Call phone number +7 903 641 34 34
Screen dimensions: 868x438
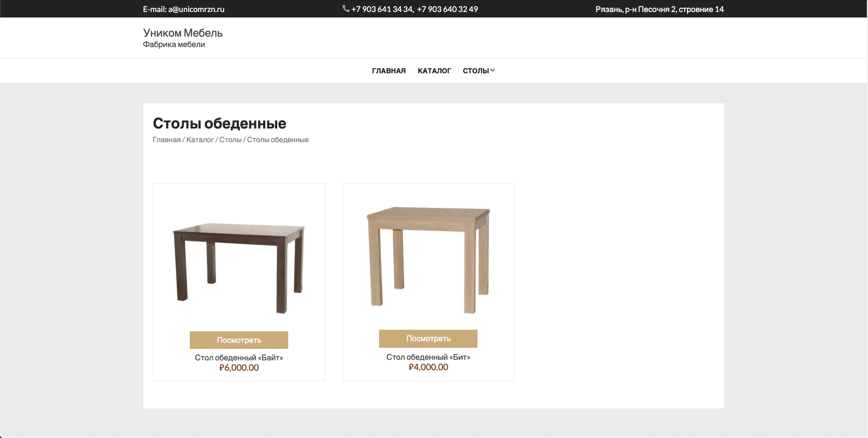(382, 9)
